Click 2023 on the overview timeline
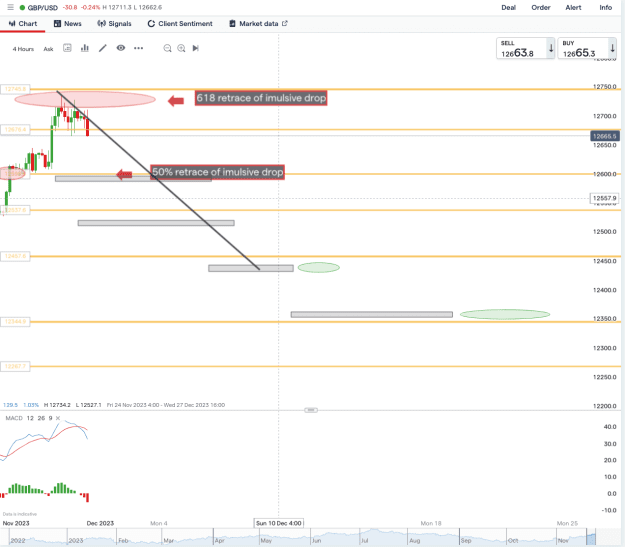Image resolution: width=625 pixels, height=547 pixels. [76, 541]
